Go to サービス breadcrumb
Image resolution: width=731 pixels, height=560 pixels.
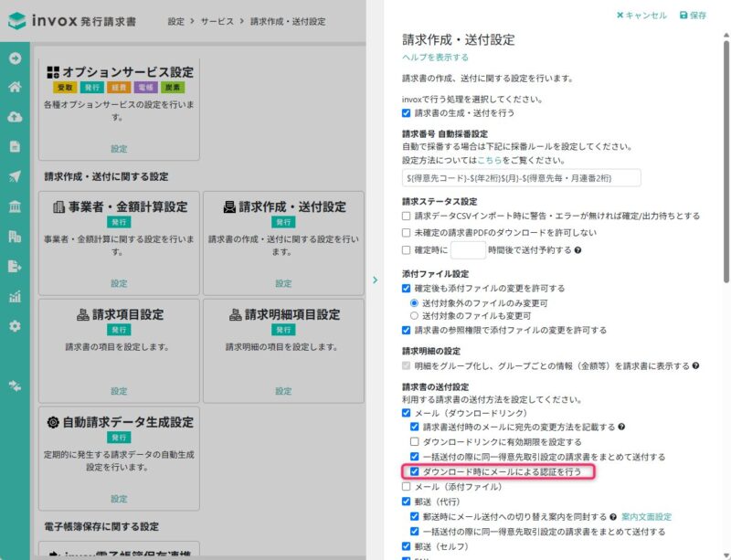coord(217,21)
